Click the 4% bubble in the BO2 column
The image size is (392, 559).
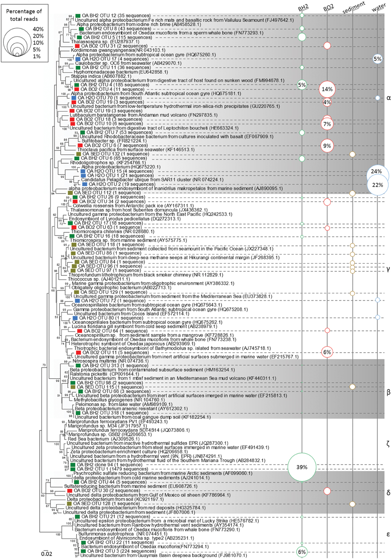point(327,102)
